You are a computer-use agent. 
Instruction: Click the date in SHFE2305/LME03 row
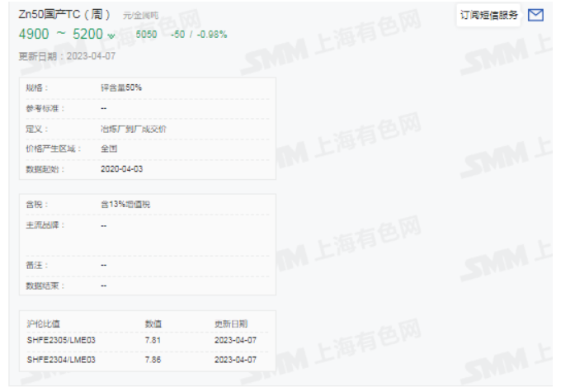235,340
